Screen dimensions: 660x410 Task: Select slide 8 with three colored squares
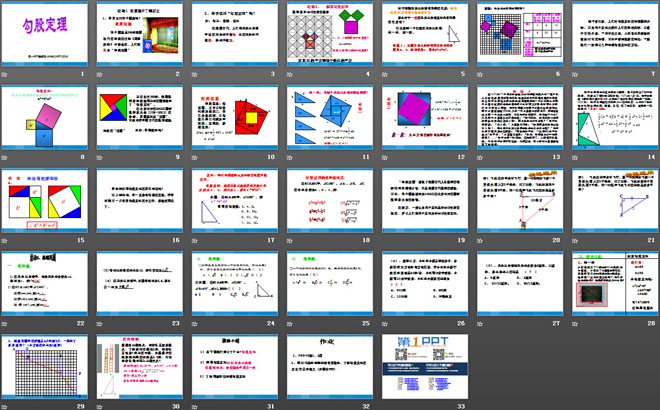pyautogui.click(x=45, y=117)
